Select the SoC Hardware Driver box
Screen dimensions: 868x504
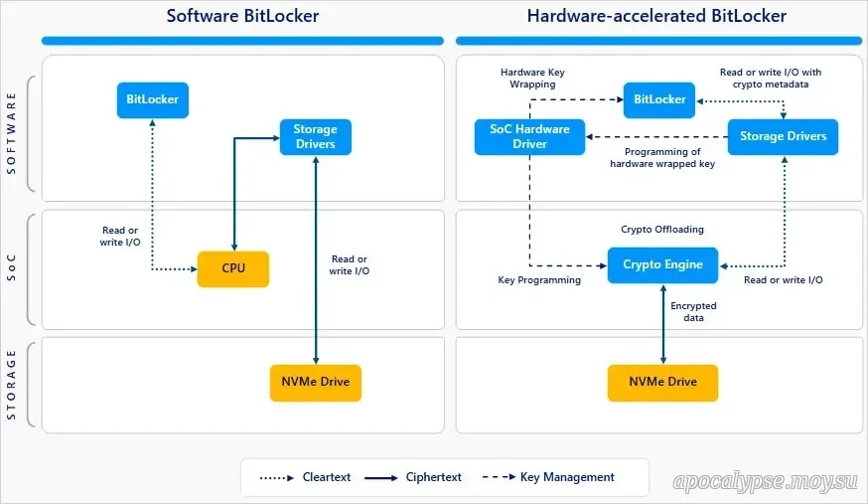pyautogui.click(x=529, y=137)
